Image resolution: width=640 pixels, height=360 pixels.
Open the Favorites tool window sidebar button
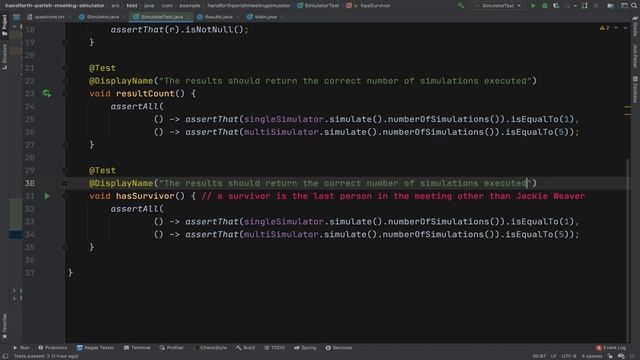click(x=4, y=326)
